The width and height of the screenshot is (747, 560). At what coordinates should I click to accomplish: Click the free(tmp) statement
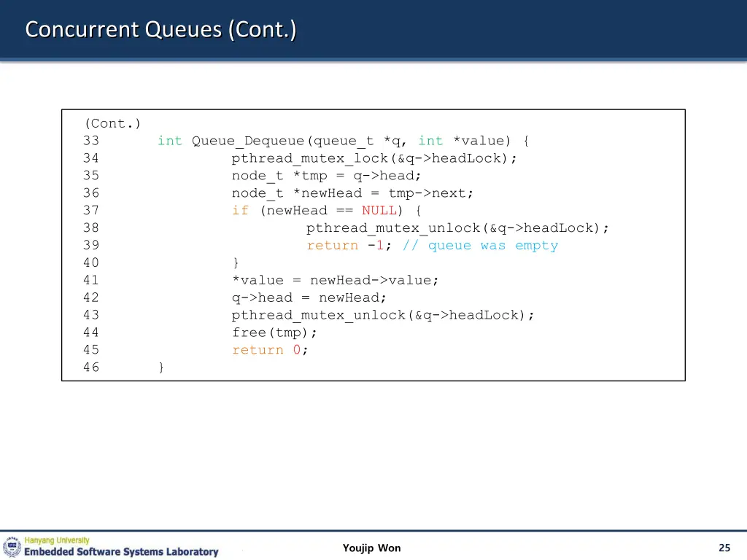tap(274, 332)
